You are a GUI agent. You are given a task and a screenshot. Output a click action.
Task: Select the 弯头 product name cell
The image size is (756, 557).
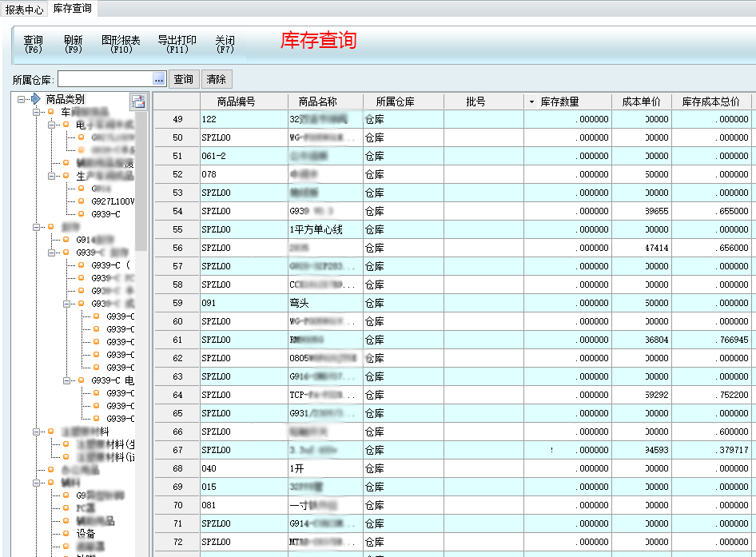tap(325, 303)
